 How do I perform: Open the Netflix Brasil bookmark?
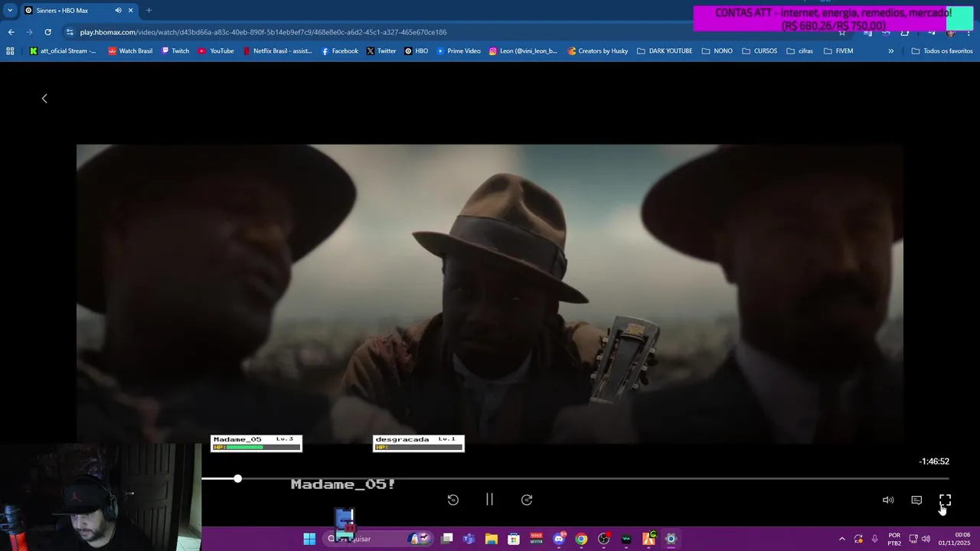(x=277, y=51)
